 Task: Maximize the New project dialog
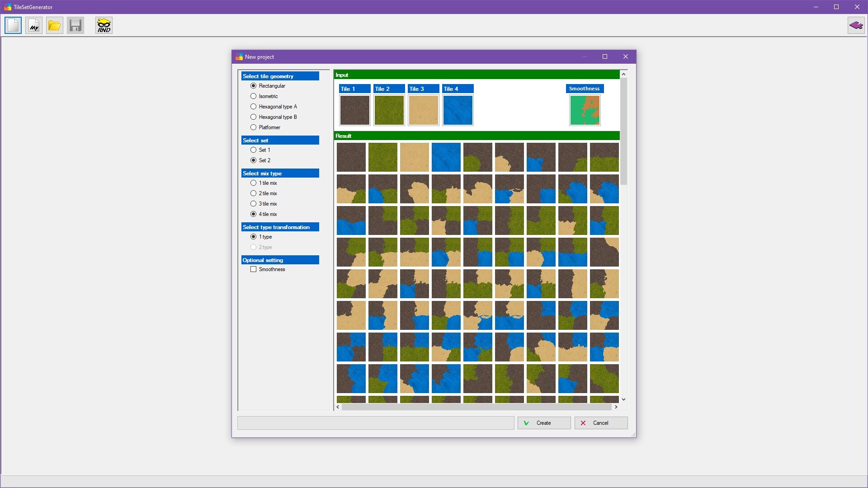click(605, 56)
